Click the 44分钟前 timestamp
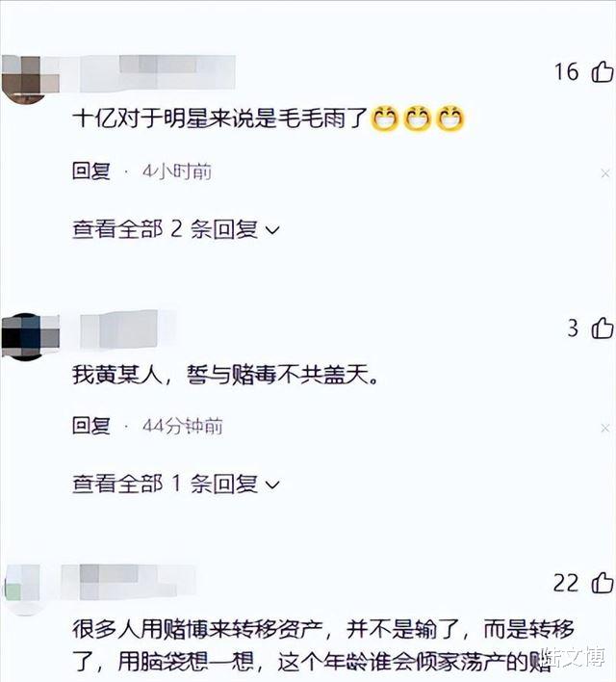 click(x=183, y=426)
